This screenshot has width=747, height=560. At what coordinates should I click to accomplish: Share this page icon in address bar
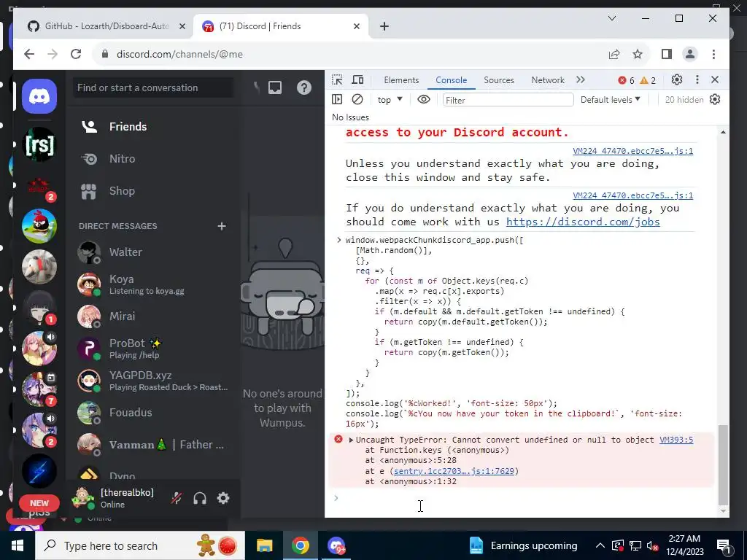(614, 54)
